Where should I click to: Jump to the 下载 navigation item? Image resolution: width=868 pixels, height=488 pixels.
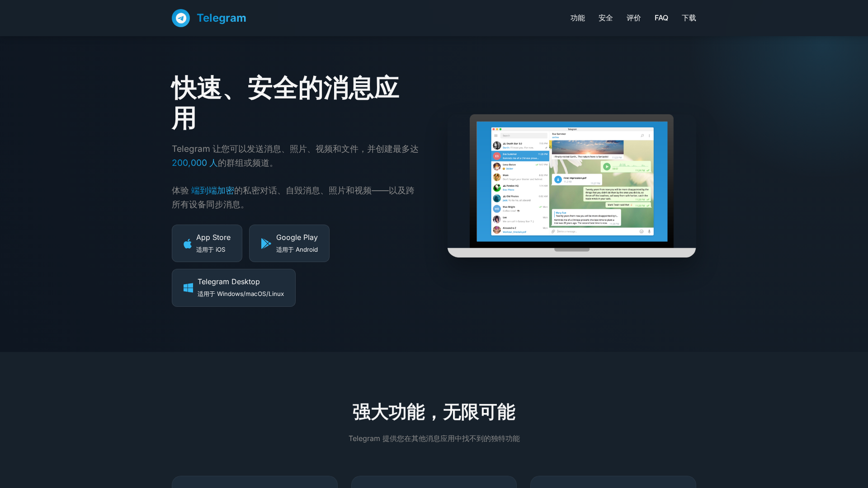pos(689,18)
